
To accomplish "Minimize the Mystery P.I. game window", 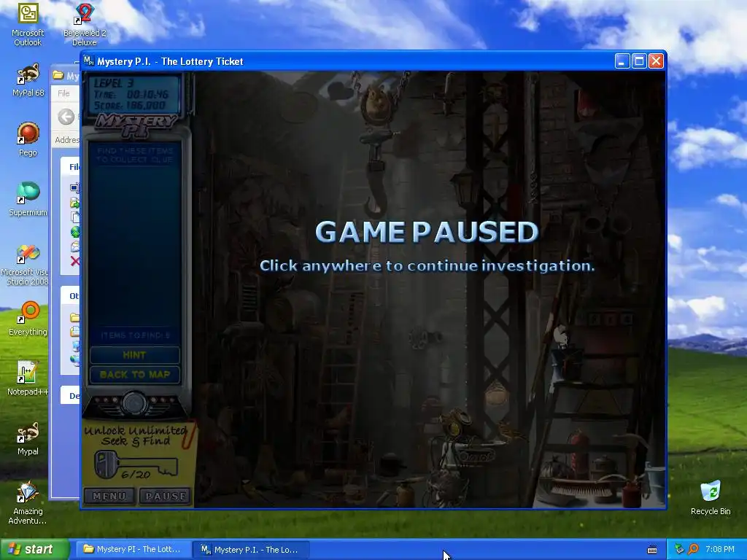I will click(622, 61).
